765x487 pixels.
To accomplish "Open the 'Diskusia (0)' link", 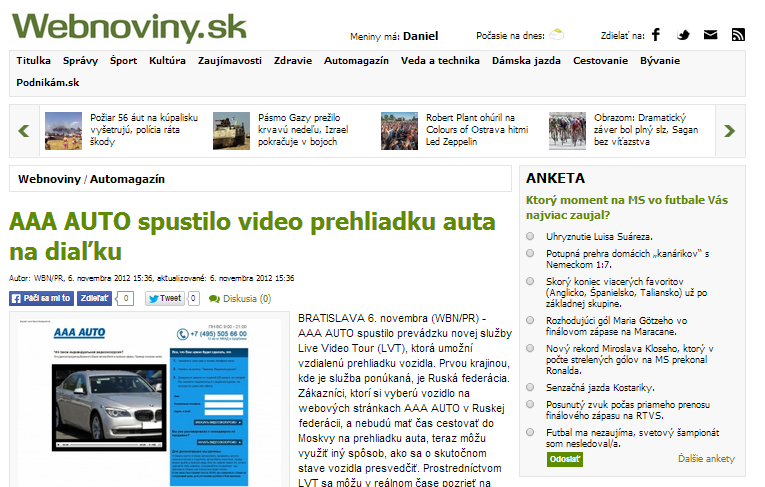I will 247,299.
